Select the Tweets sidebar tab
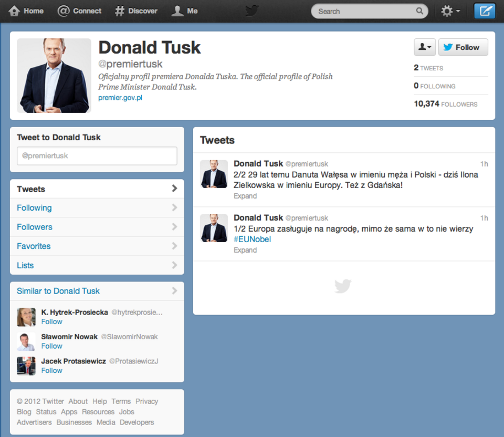 click(x=97, y=189)
